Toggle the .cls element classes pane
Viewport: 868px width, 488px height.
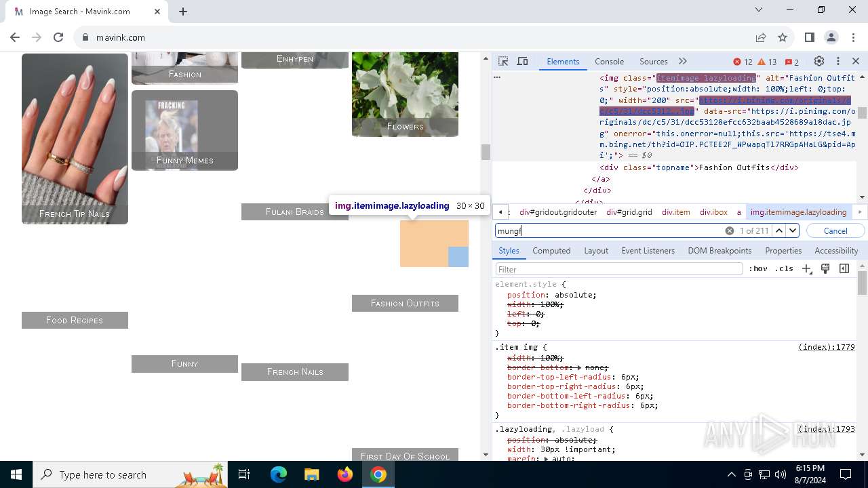pyautogui.click(x=784, y=269)
